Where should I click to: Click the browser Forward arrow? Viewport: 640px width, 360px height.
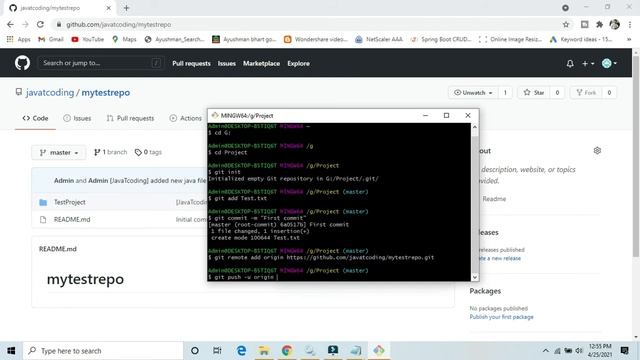(25, 24)
